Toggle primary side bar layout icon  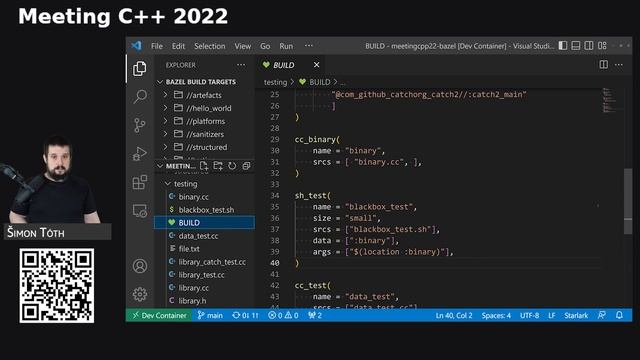click(563, 46)
